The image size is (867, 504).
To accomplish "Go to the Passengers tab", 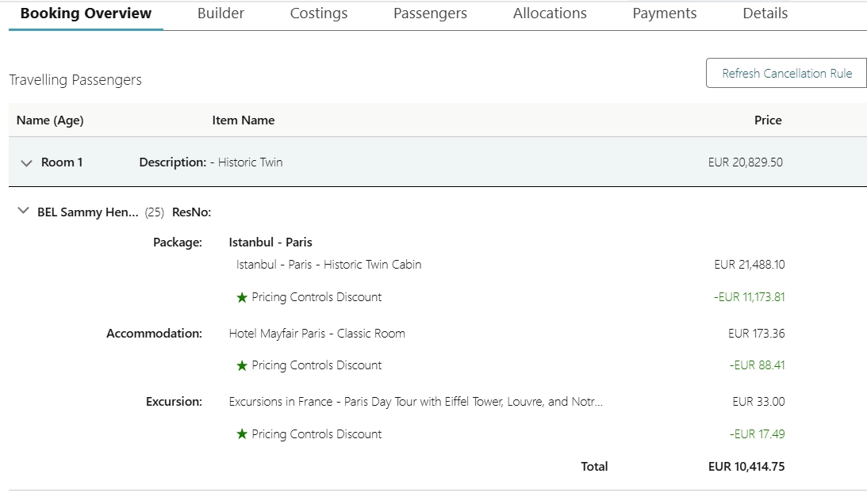I will pos(430,13).
